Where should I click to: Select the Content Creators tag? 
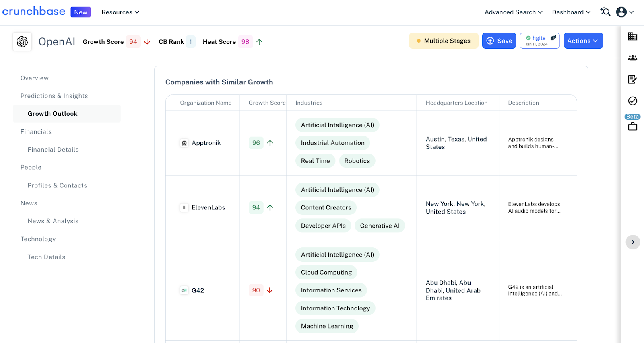[x=326, y=207]
